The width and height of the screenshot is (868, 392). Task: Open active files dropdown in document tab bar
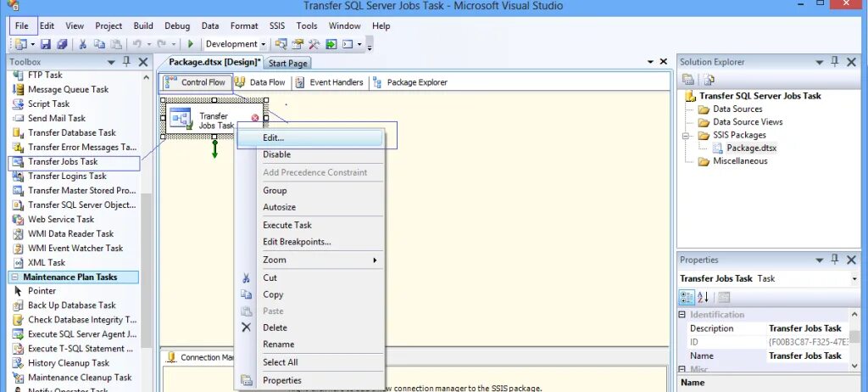(x=650, y=62)
